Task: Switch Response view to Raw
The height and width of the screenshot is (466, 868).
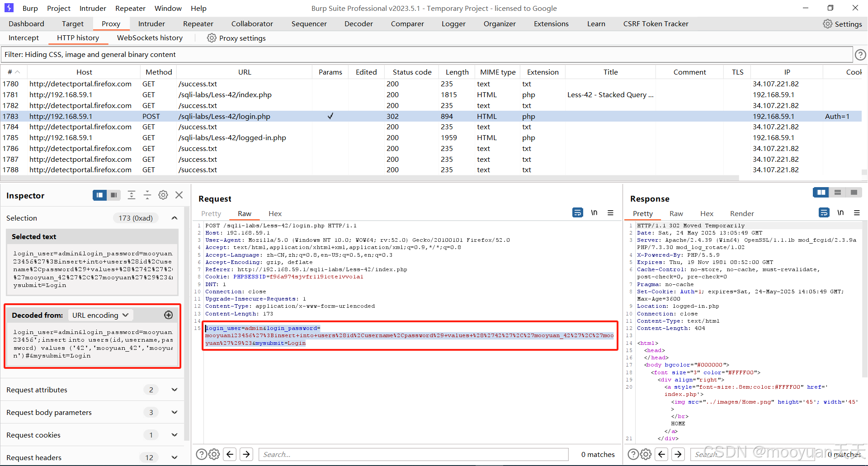Action: [676, 213]
